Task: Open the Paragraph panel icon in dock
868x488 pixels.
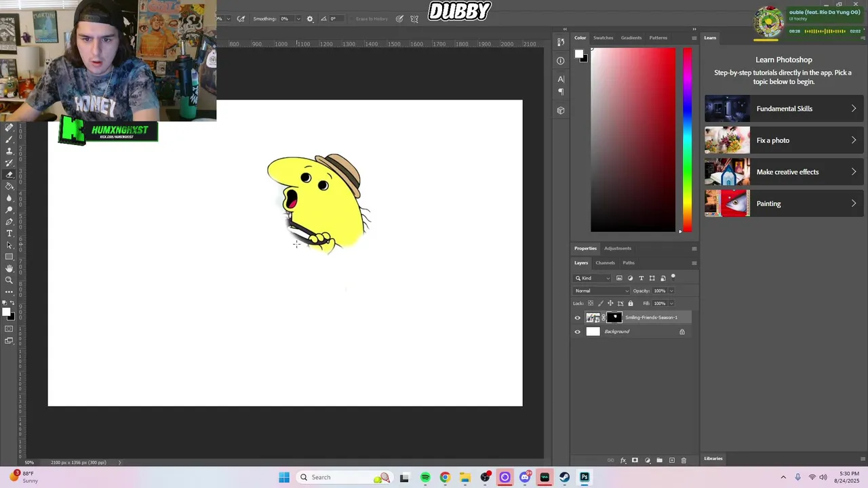Action: pos(561,91)
